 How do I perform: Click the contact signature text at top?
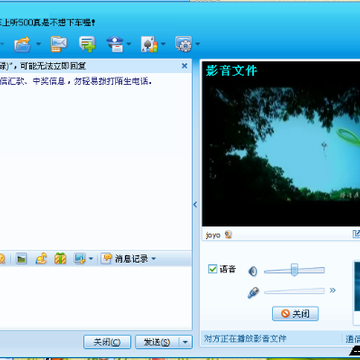[x=48, y=23]
